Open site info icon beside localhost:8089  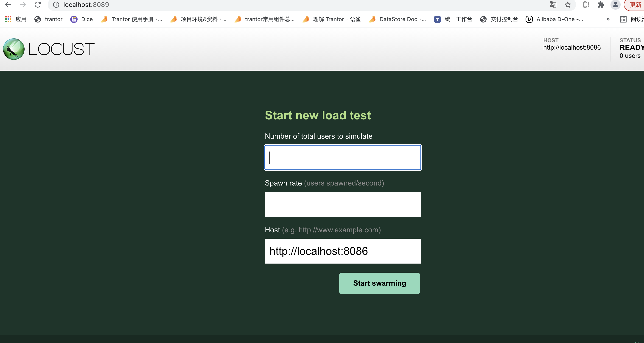coord(56,5)
